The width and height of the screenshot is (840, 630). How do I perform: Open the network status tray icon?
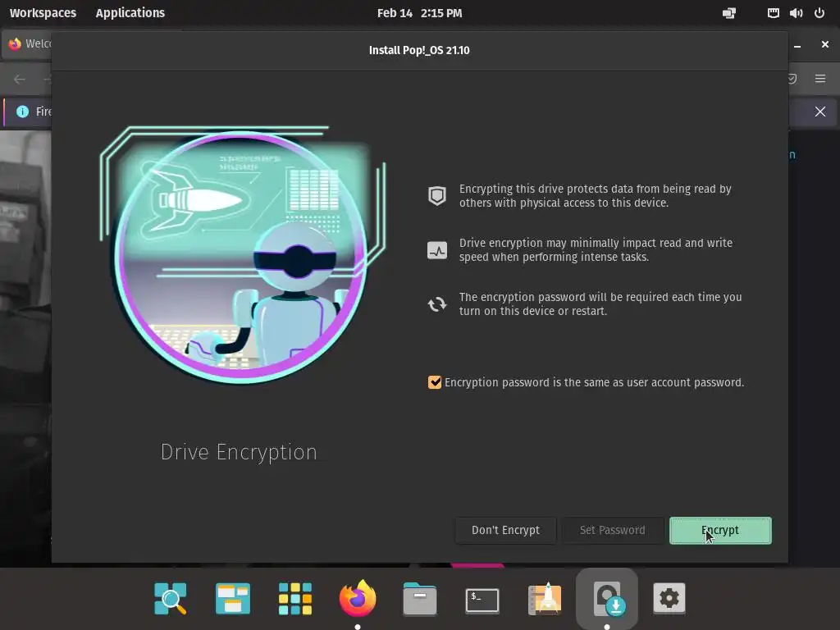point(773,13)
